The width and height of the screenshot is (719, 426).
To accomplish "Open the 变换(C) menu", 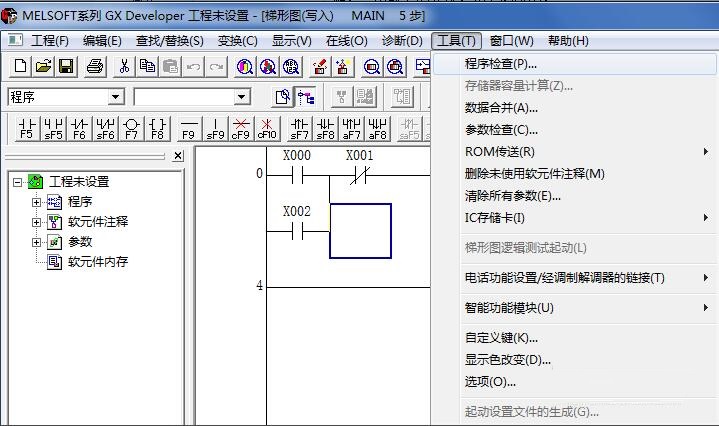I will [x=238, y=41].
